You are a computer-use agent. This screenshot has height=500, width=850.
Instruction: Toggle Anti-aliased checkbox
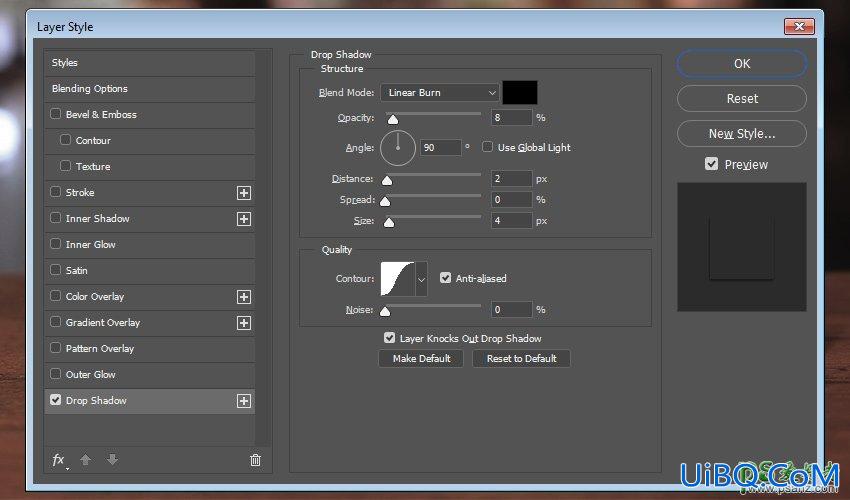[x=445, y=278]
